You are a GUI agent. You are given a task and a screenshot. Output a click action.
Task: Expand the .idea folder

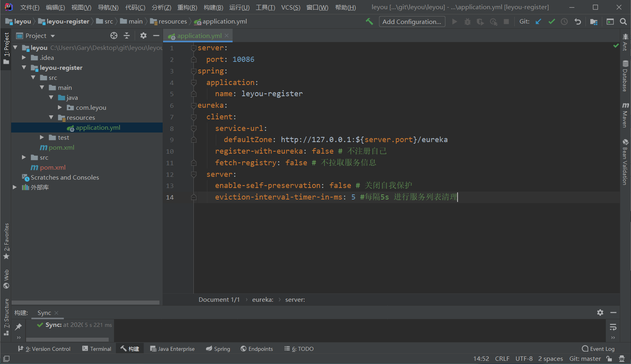point(24,57)
